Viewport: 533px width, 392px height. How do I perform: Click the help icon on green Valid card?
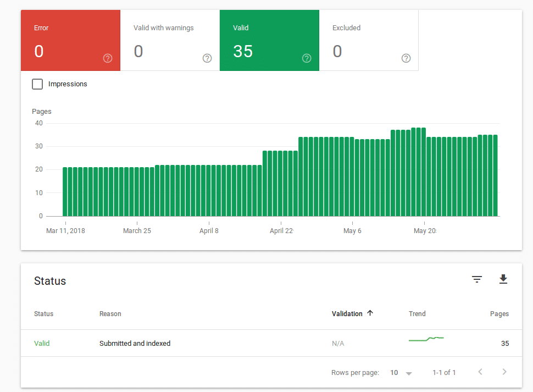click(x=307, y=58)
